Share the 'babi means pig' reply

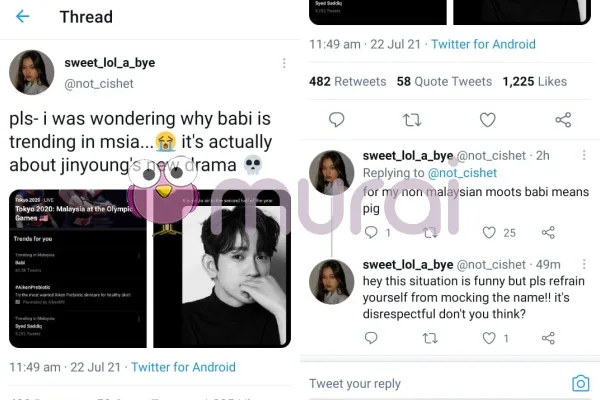[x=548, y=233]
